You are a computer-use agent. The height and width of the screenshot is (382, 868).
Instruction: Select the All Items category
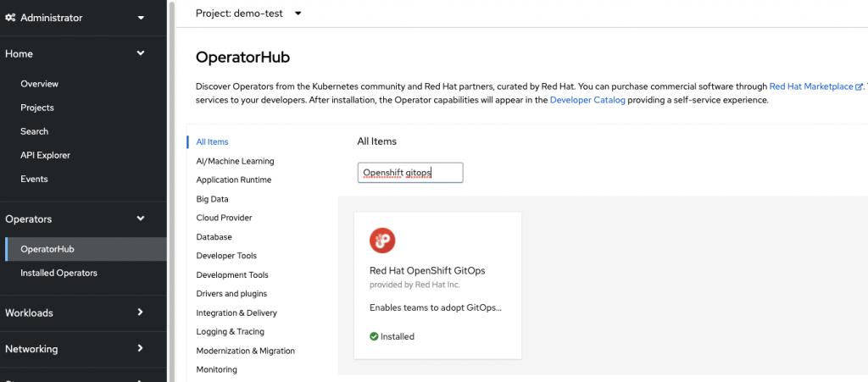click(x=212, y=142)
